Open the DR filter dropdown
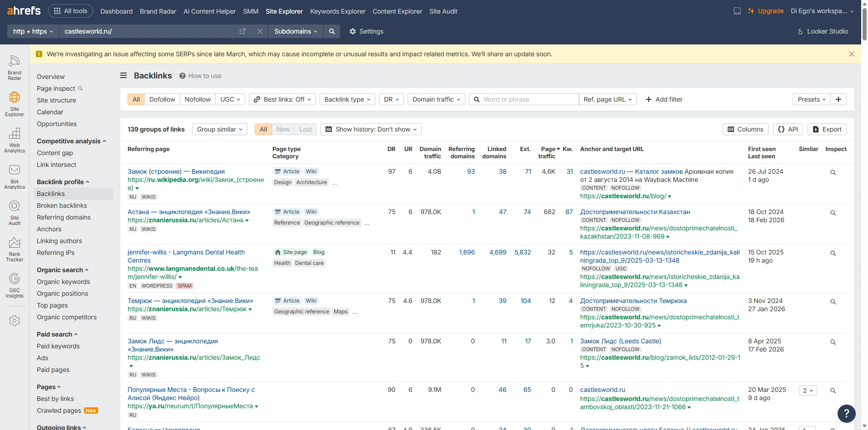This screenshot has width=868, height=430. click(391, 99)
